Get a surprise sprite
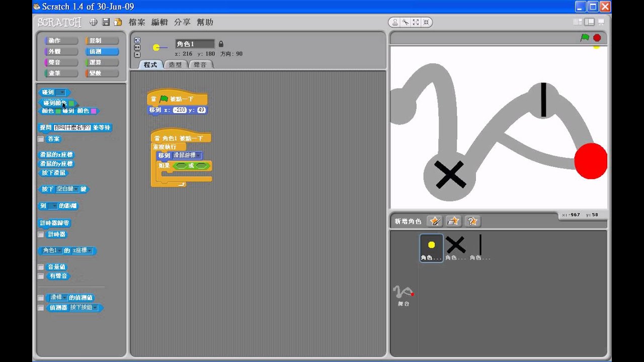 point(472,221)
